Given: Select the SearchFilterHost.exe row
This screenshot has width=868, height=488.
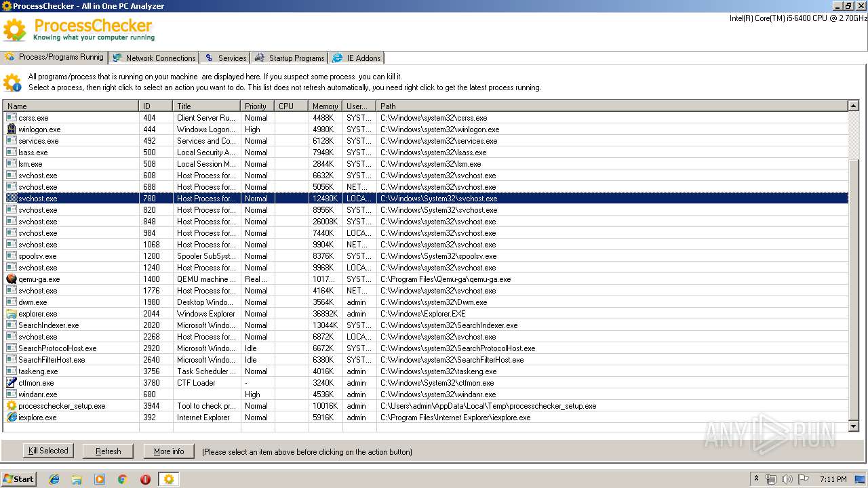Looking at the screenshot, I should [x=426, y=359].
